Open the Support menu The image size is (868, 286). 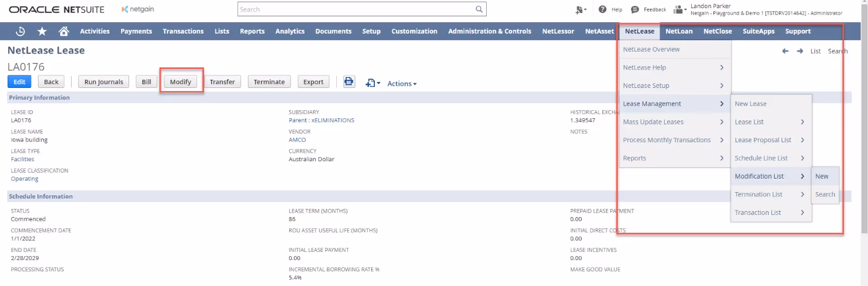[x=798, y=31]
